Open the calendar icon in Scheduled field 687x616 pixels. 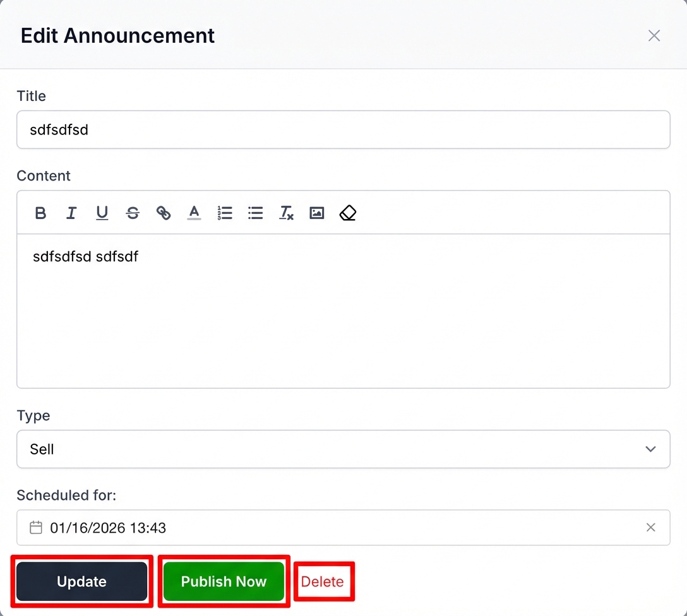click(36, 527)
